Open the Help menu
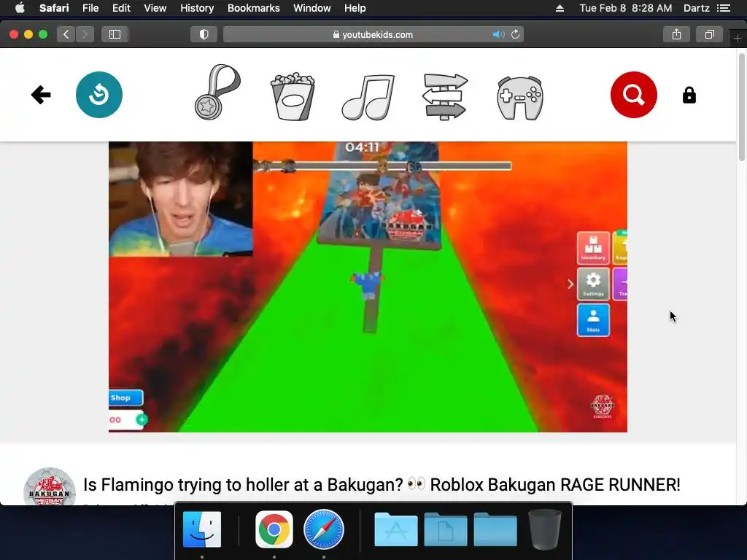 coord(355,8)
